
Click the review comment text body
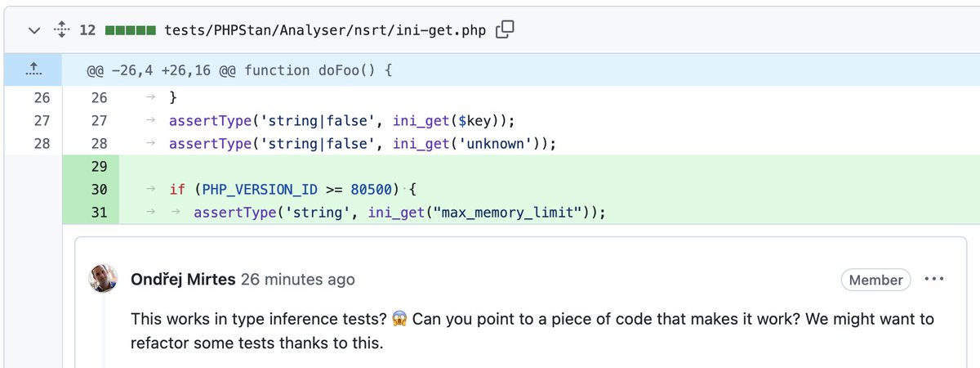(x=532, y=330)
